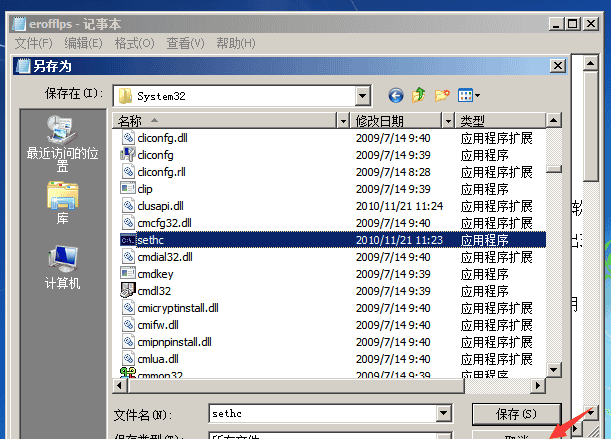Image resolution: width=611 pixels, height=439 pixels.
Task: Click the file list horizontal scrollbar thumb
Action: pos(297,386)
